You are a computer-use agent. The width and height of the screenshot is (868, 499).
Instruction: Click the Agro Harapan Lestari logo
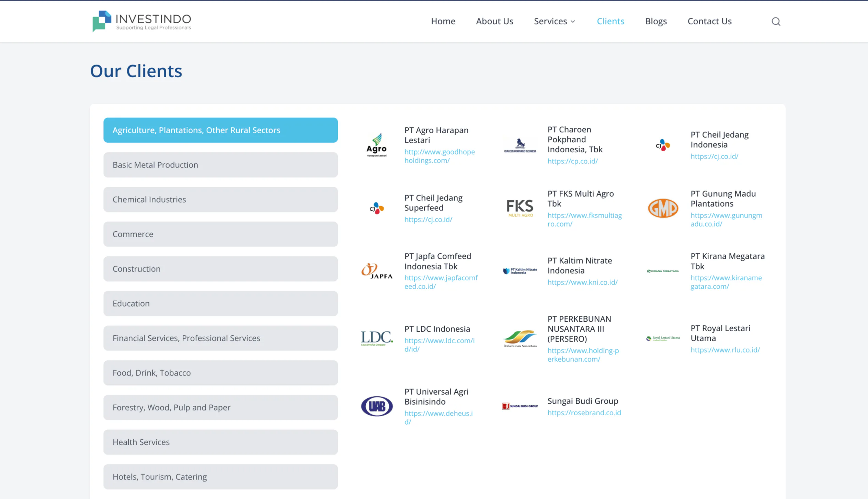(x=377, y=145)
